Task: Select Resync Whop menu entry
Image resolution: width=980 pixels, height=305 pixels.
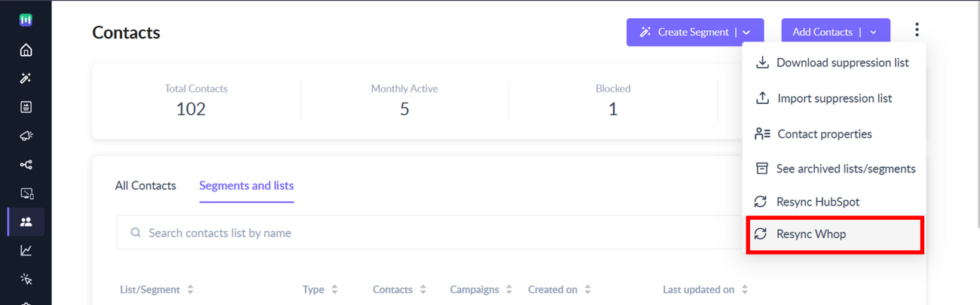Action: 835,234
